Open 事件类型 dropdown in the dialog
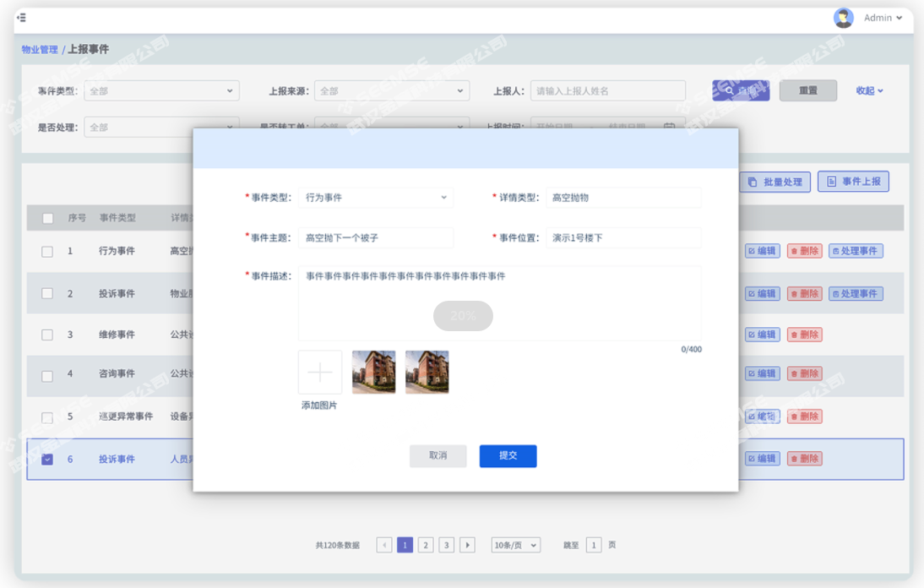 [x=376, y=198]
